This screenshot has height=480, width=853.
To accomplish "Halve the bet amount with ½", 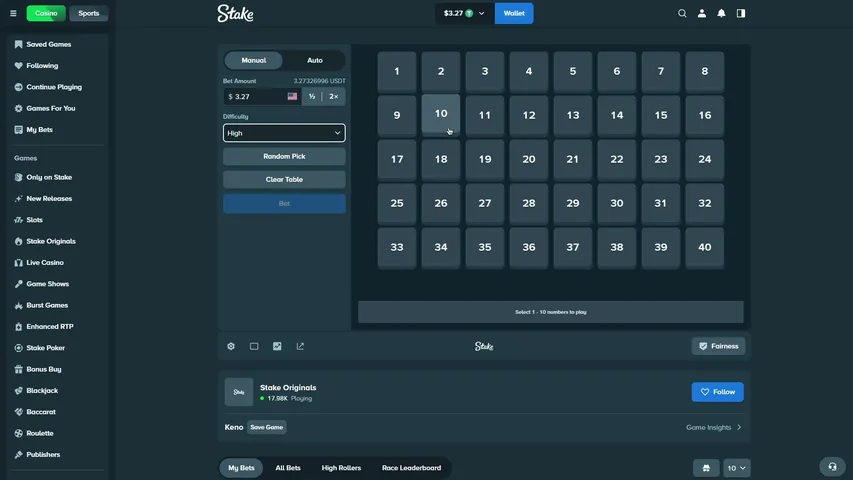I will pyautogui.click(x=312, y=96).
